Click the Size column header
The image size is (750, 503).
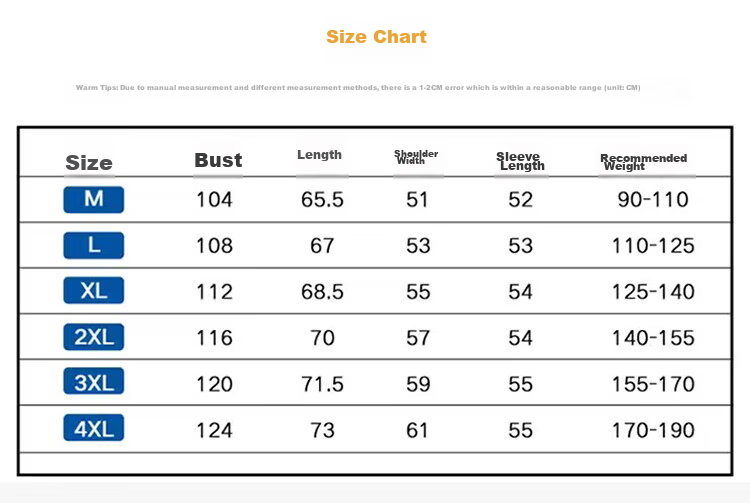[x=89, y=163]
